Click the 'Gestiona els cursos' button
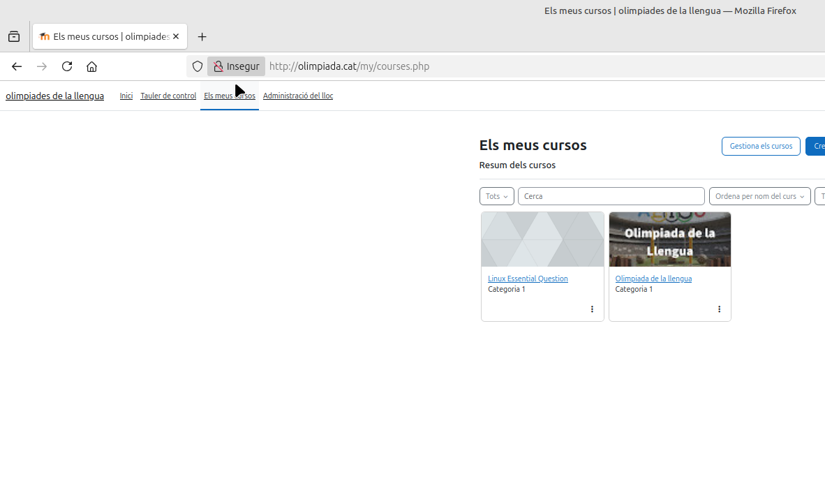 pos(761,146)
